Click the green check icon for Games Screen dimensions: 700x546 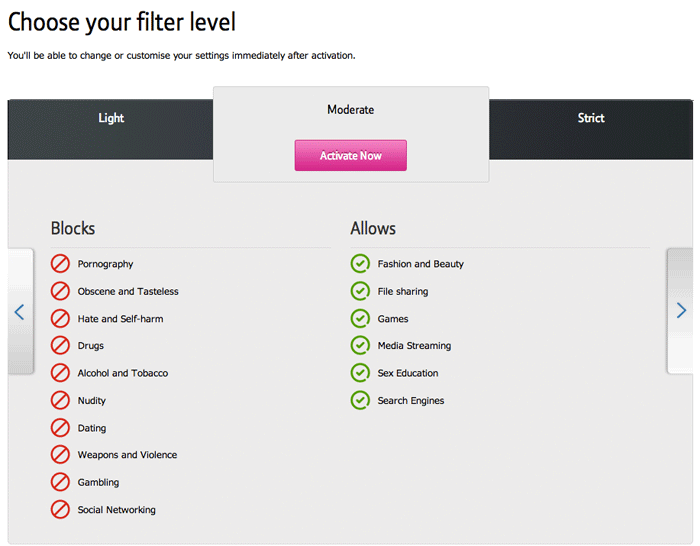tap(360, 319)
